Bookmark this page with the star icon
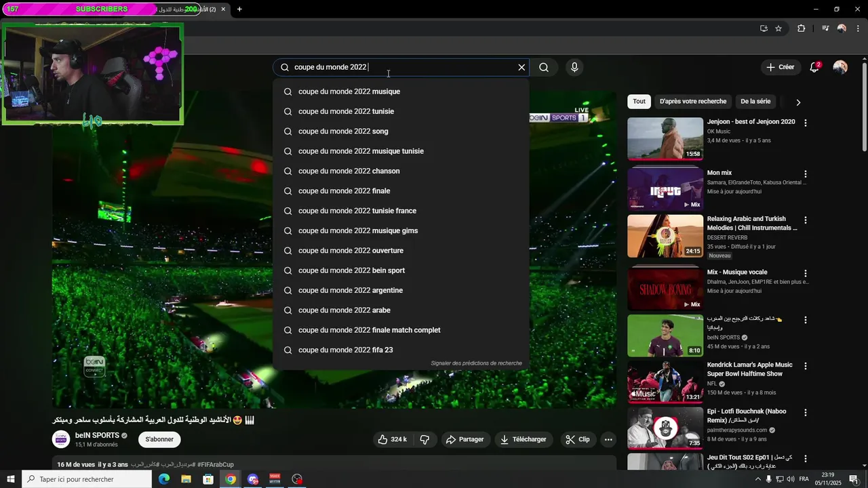Image resolution: width=868 pixels, height=488 pixels. pyautogui.click(x=778, y=28)
